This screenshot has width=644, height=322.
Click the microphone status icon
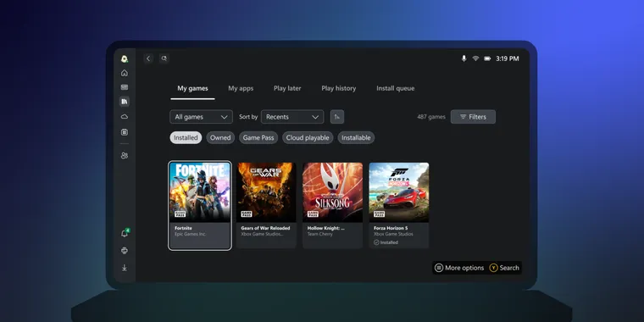click(464, 58)
